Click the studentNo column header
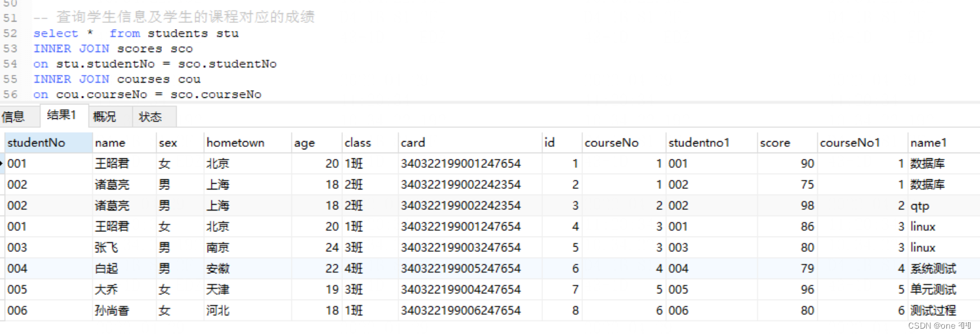The image size is (980, 335). point(36,142)
